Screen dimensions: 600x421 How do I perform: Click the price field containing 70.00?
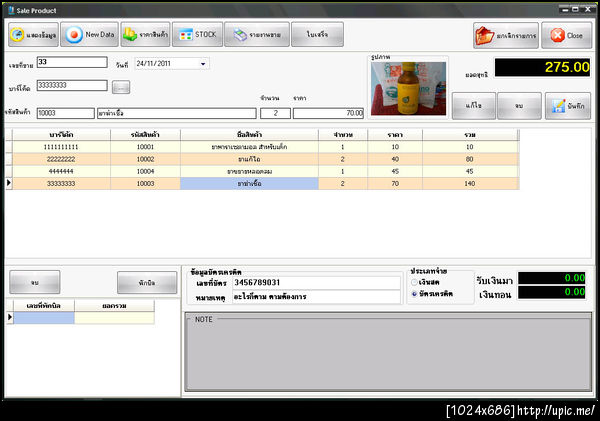(x=328, y=113)
